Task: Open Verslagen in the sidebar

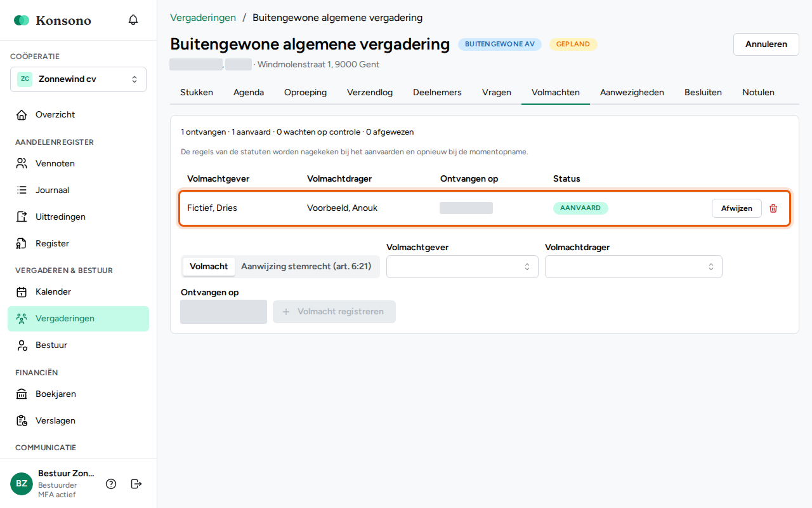Action: pos(78,421)
